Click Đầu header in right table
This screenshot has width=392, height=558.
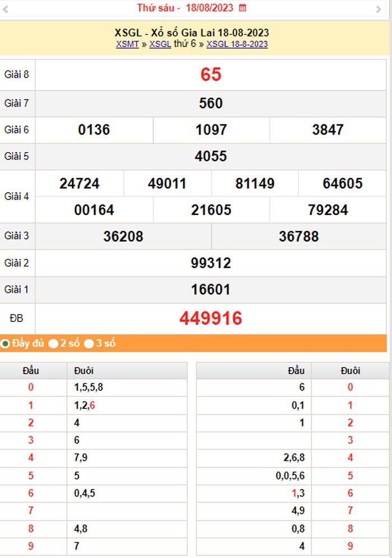(296, 371)
